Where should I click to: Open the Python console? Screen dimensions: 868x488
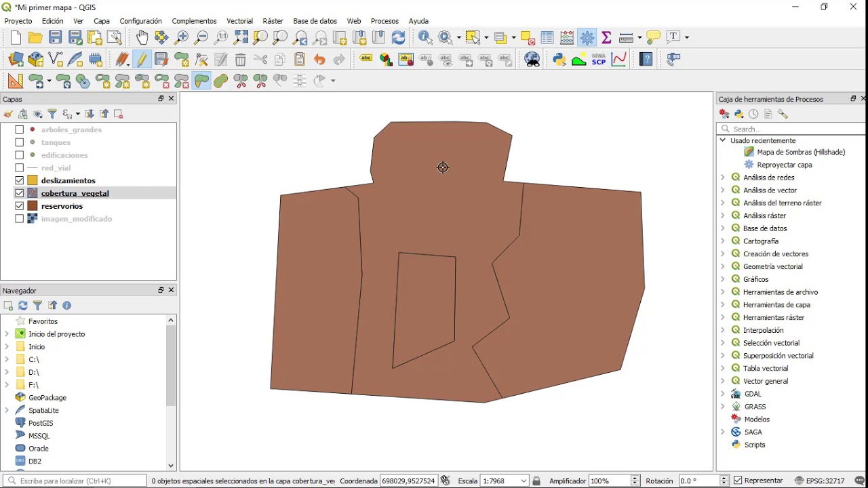559,60
